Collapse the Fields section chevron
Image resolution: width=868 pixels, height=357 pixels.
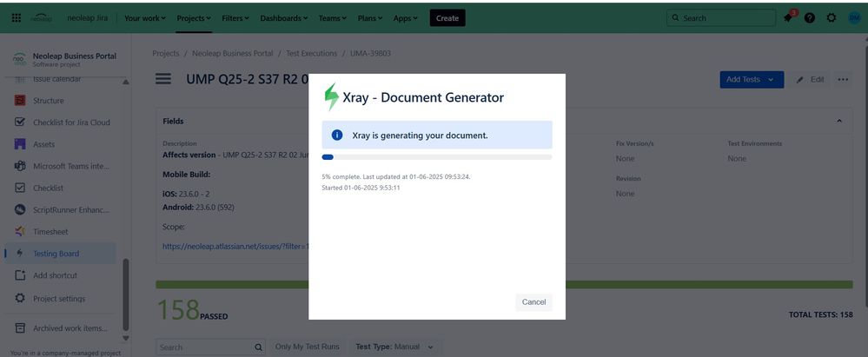coord(838,122)
